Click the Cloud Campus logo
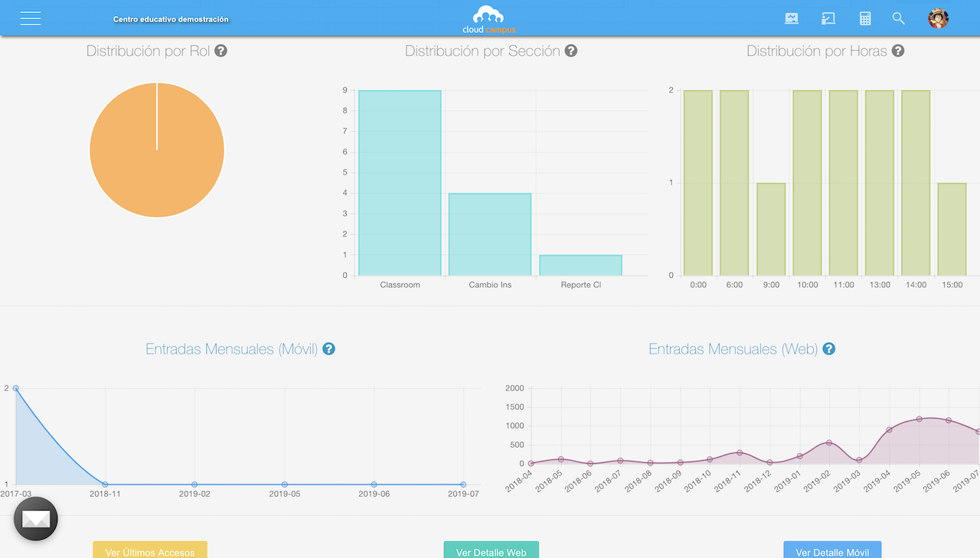980x558 pixels. [488, 20]
